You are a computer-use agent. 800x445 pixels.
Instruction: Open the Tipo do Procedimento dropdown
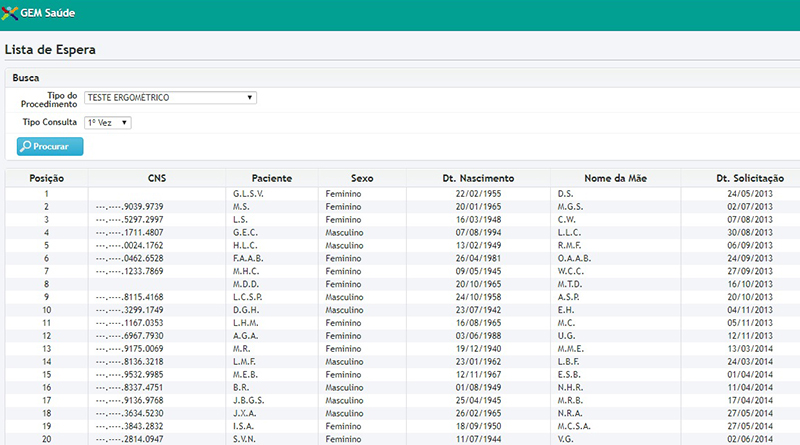[x=170, y=97]
